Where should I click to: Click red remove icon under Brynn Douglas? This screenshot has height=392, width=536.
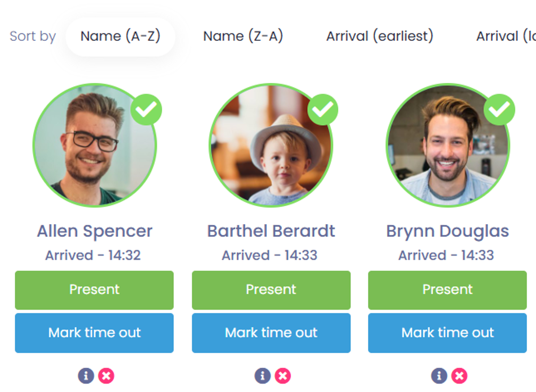click(459, 376)
